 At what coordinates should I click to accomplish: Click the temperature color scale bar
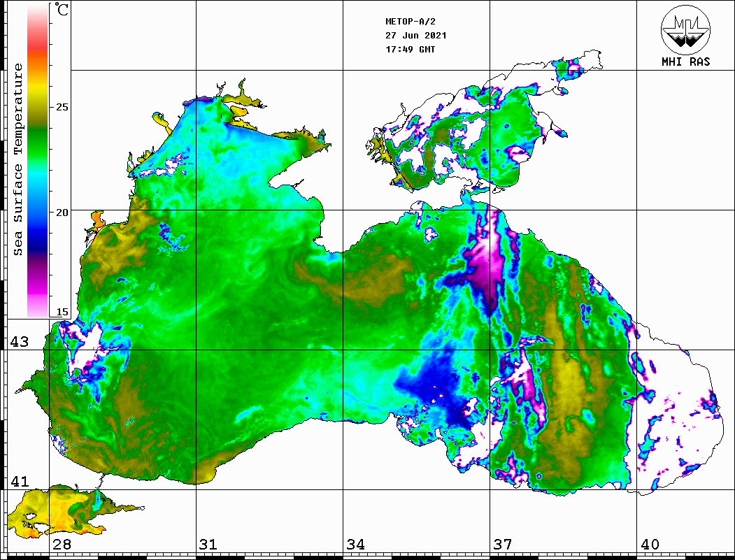tap(38, 160)
